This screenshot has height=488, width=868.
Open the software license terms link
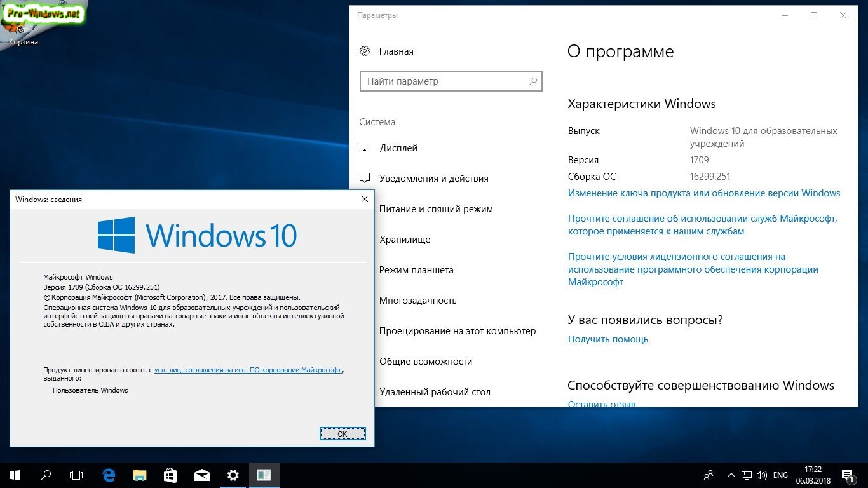(693, 269)
